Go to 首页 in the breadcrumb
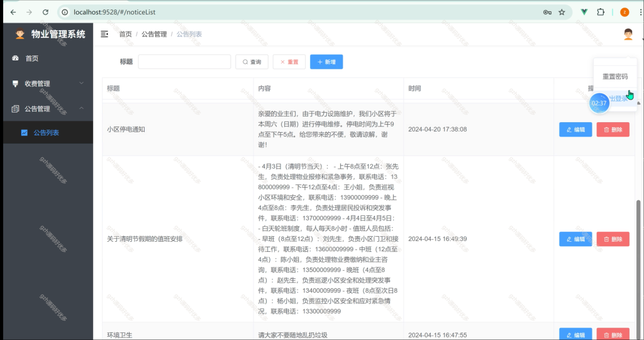Image resolution: width=644 pixels, height=340 pixels. click(x=125, y=34)
